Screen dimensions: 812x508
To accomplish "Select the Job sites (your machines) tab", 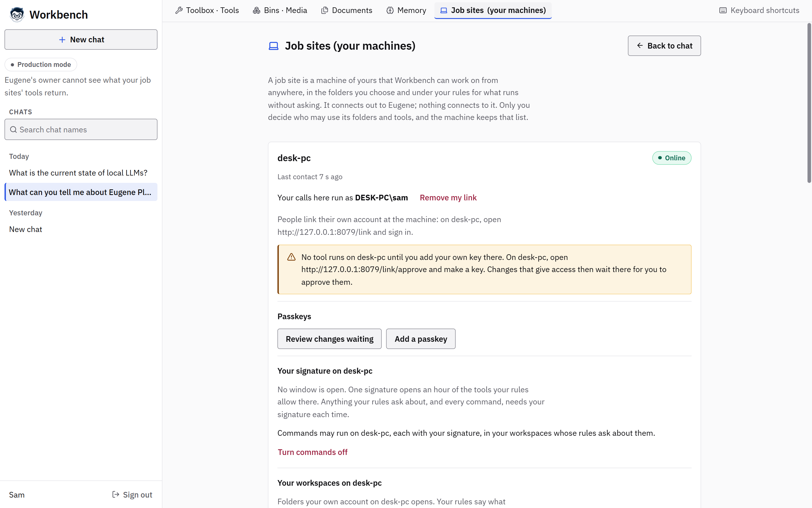I will point(493,10).
